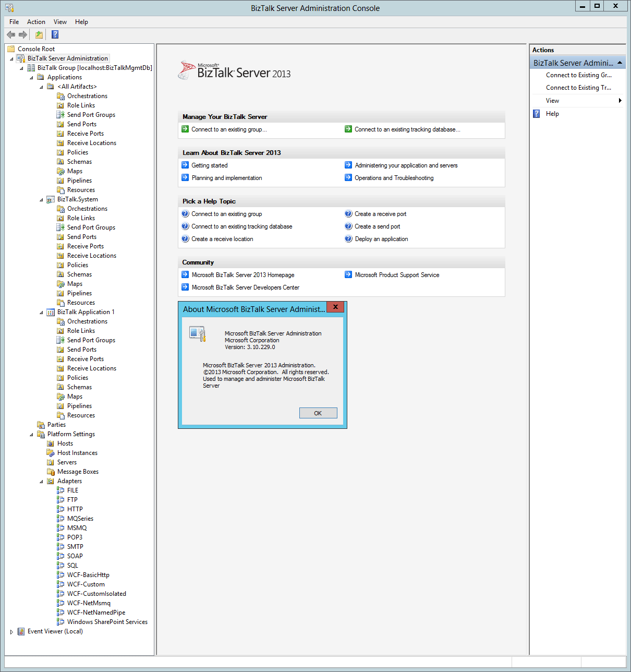The image size is (631, 672).
Task: Click the Servers node icon
Action: click(51, 462)
